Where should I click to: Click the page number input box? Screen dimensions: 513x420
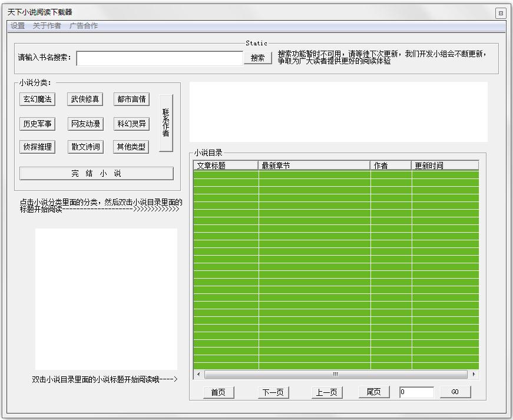click(416, 392)
